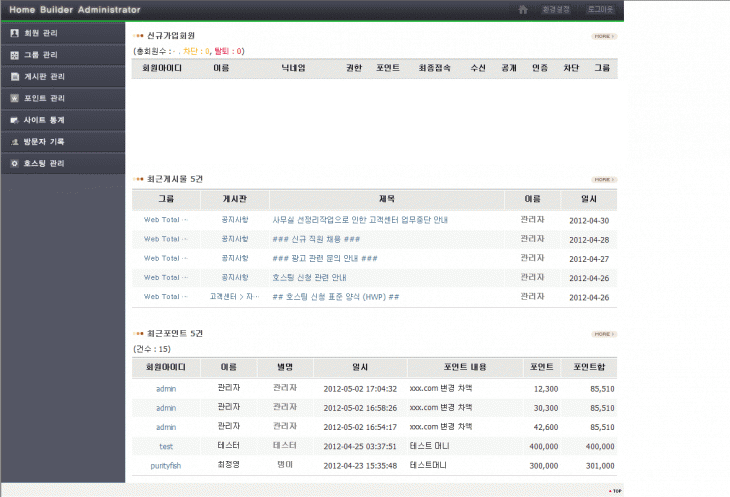The height and width of the screenshot is (497, 730).
Task: Click the 회원 관리 person icon in sidebar
Action: tap(14, 33)
